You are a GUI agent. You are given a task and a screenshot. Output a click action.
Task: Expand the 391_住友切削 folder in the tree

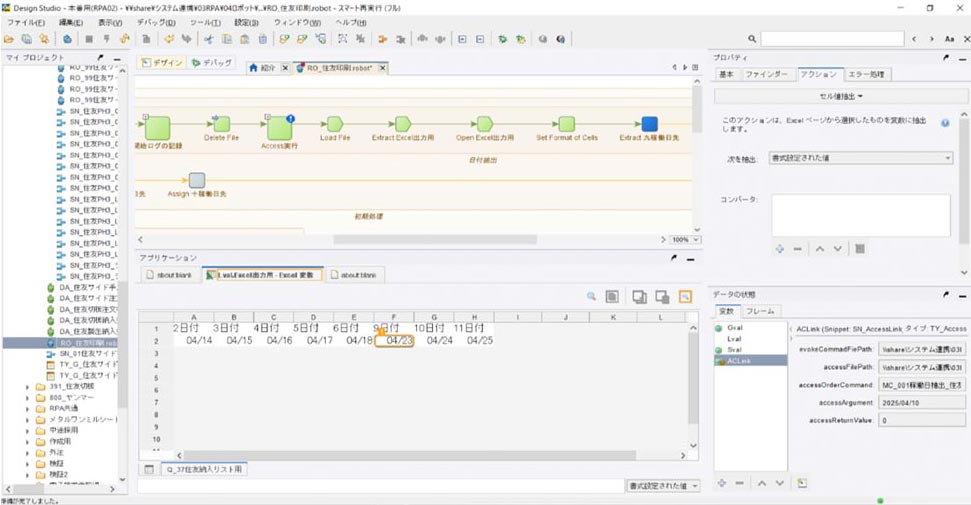[x=27, y=386]
